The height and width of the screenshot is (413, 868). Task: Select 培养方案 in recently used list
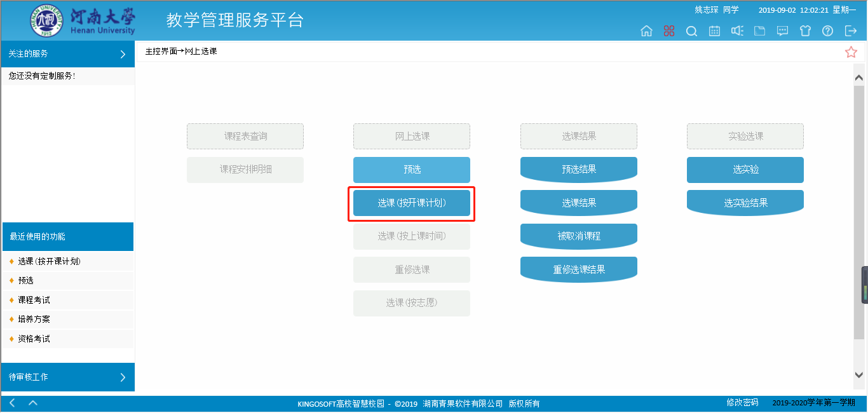[34, 320]
